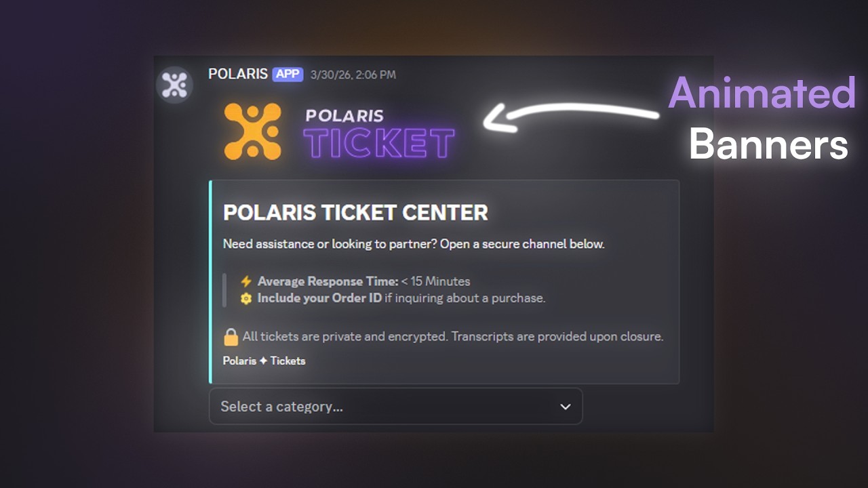Click the APP badge next to POLARIS
The height and width of the screenshot is (488, 868).
click(x=288, y=74)
